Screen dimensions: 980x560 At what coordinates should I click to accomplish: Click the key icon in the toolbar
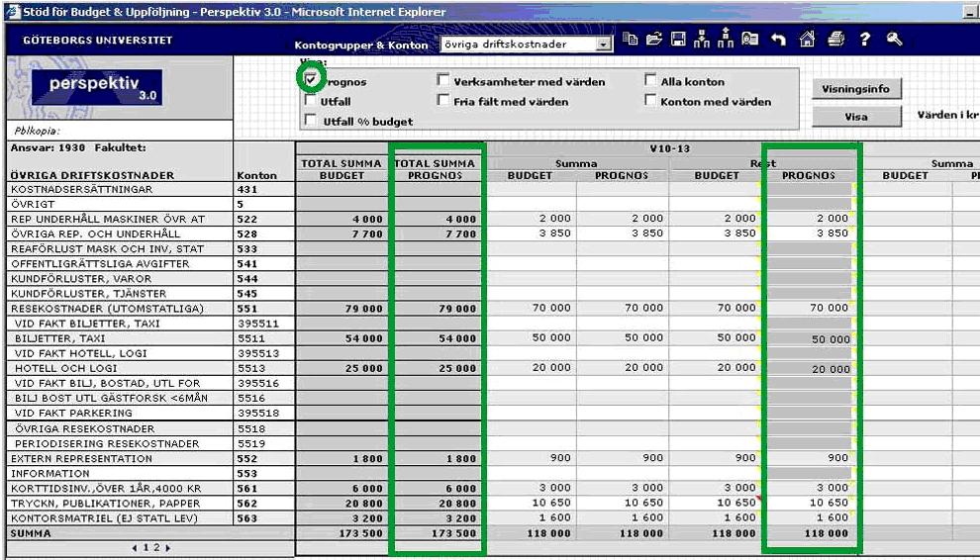[895, 40]
